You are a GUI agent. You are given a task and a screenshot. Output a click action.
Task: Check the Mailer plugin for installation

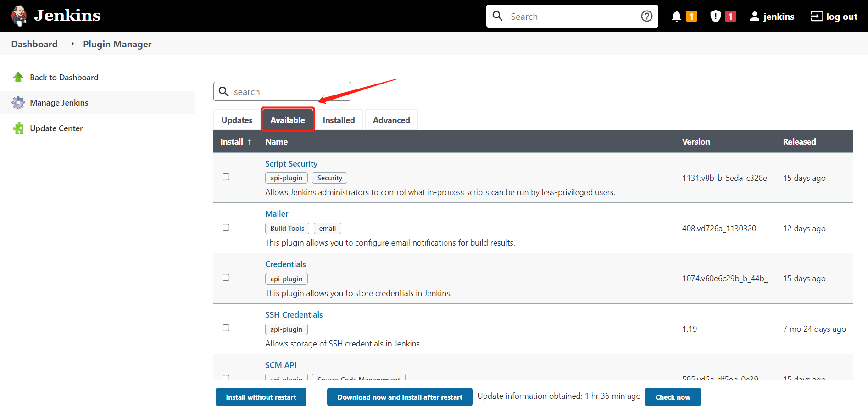click(226, 227)
